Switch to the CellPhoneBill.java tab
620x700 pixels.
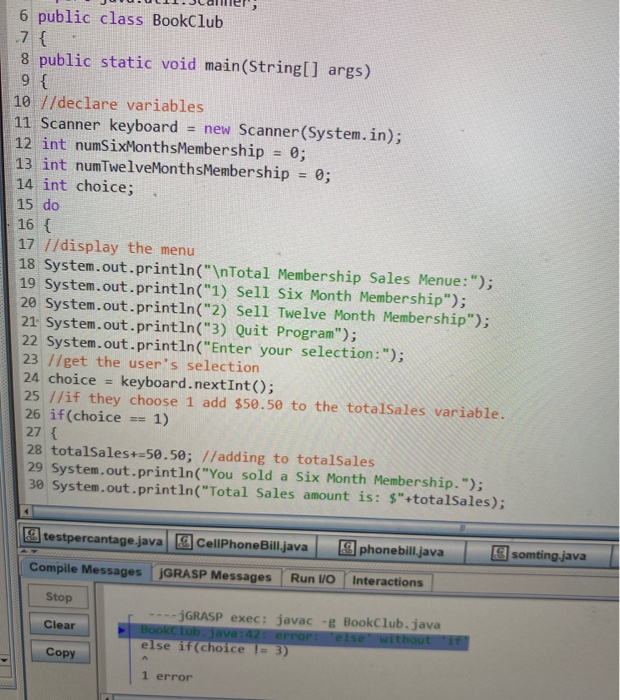click(x=241, y=544)
